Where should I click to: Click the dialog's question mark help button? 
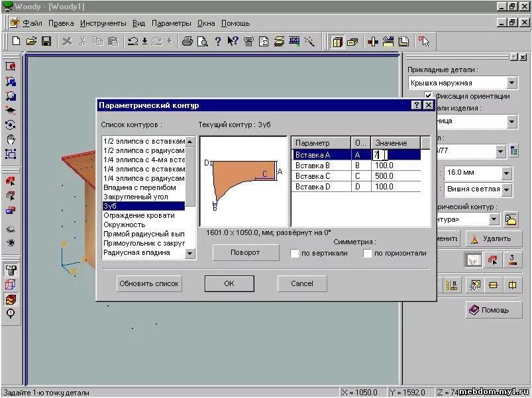tap(417, 105)
